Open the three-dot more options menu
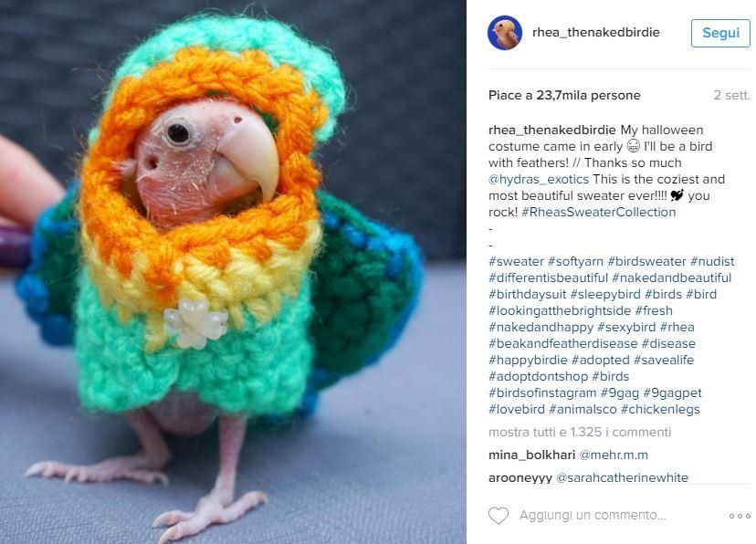Screen dimensions: 756x544 [x=740, y=516]
